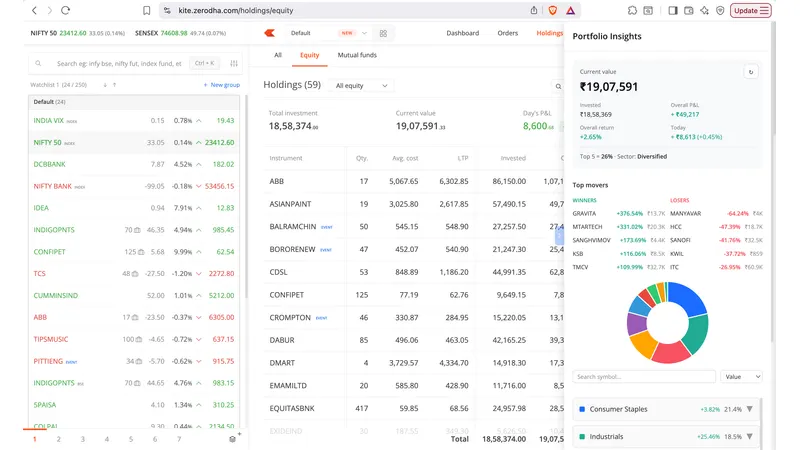Open the grid layout icon near Default
Screen dimensions: 800x450
pyautogui.click(x=383, y=33)
